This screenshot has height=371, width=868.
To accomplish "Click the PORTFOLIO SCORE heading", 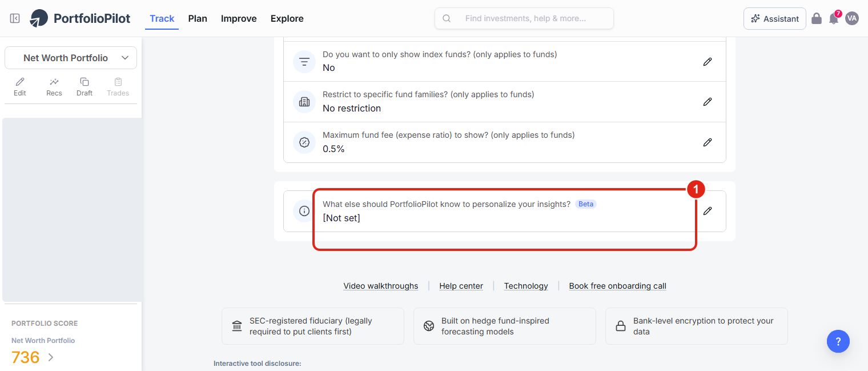I will 45,324.
